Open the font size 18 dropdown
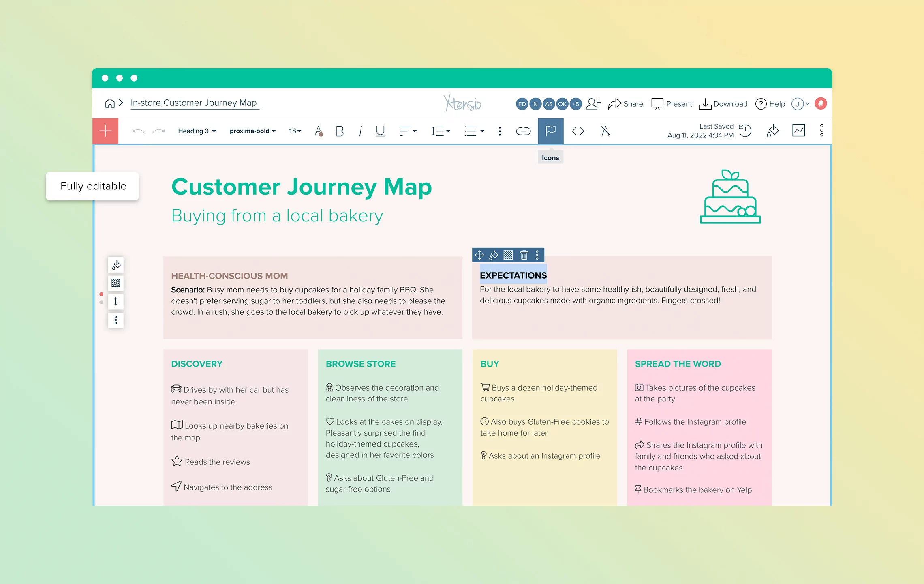Image resolution: width=924 pixels, height=584 pixels. pos(294,131)
